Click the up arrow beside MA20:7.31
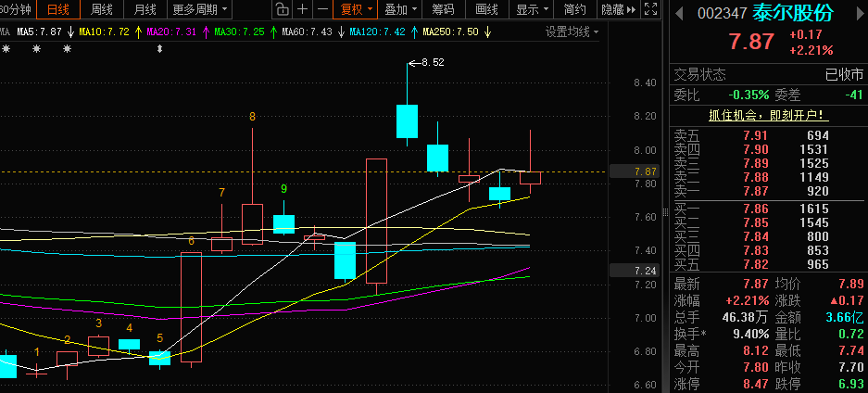The height and width of the screenshot is (393, 868). click(x=206, y=32)
